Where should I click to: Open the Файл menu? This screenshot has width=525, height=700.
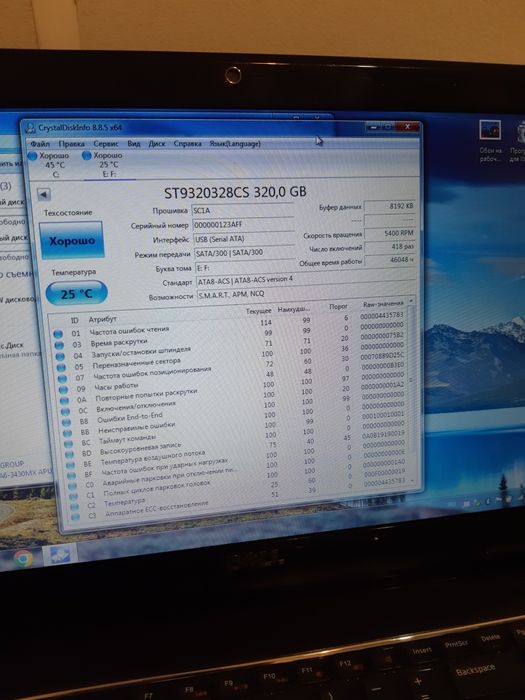pos(40,144)
